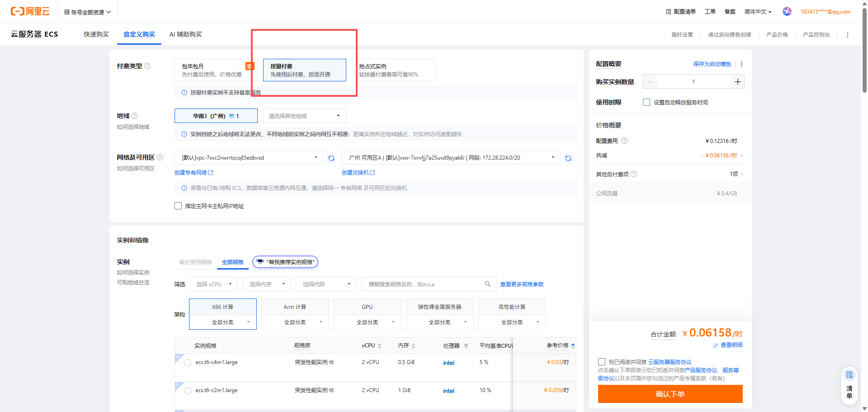Screen dimensions: 868x412
Task: Check 指定主网卡主私网IP地址 option
Action: [x=178, y=206]
